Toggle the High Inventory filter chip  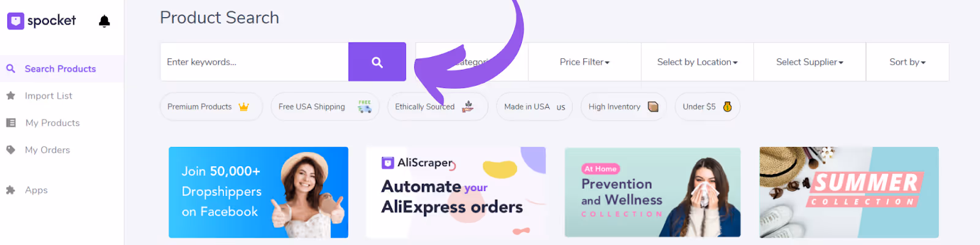[624, 107]
